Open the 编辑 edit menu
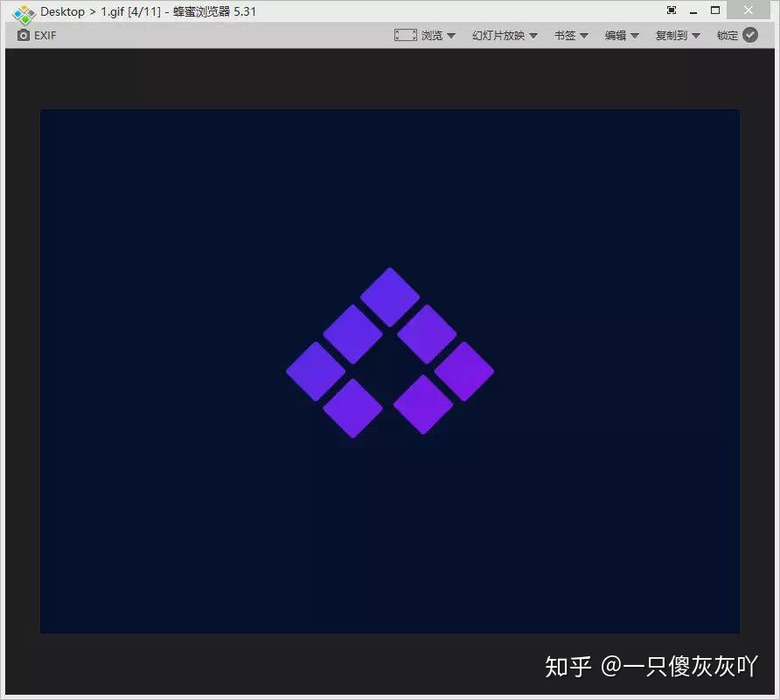The width and height of the screenshot is (780, 700). coord(622,35)
